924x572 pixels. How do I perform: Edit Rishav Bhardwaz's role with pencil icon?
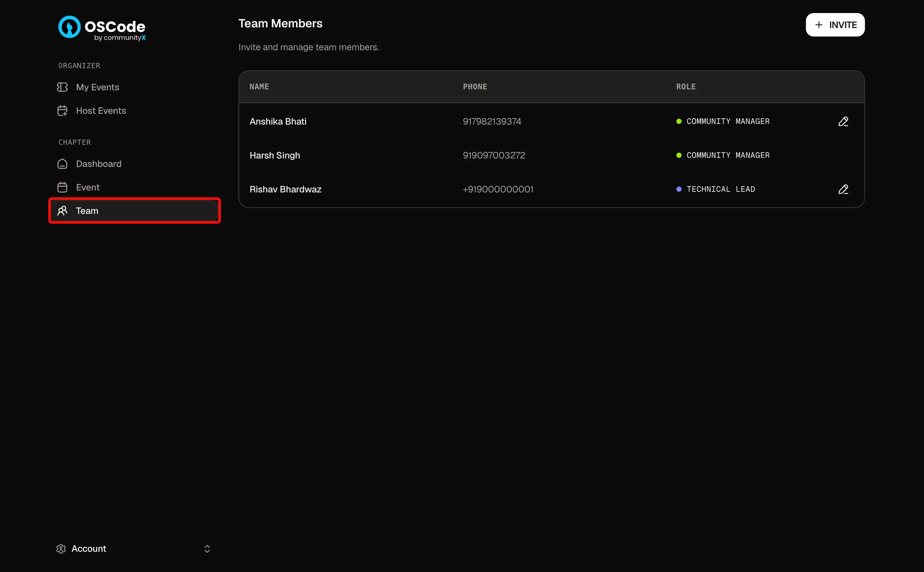pos(843,189)
